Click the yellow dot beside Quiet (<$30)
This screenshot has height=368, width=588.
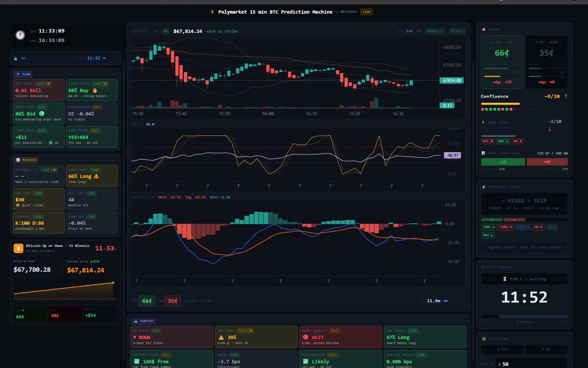(x=18, y=205)
